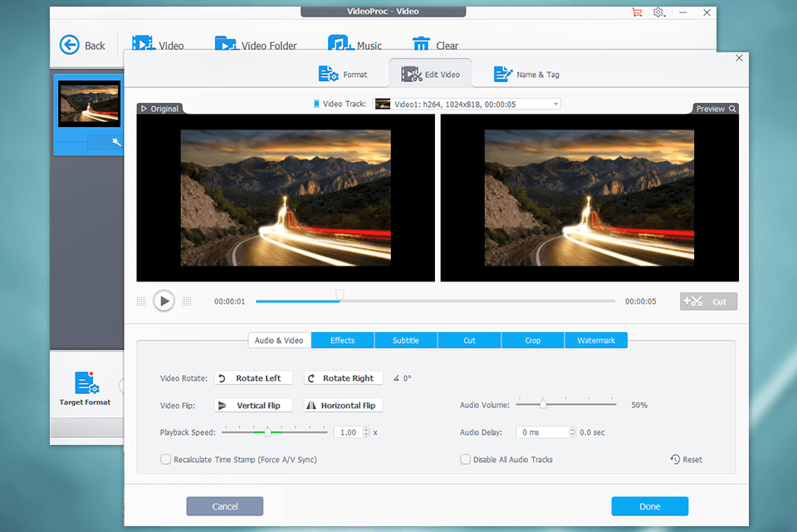The width and height of the screenshot is (797, 532).
Task: Check Disable All Audio Tracks
Action: pyautogui.click(x=465, y=459)
